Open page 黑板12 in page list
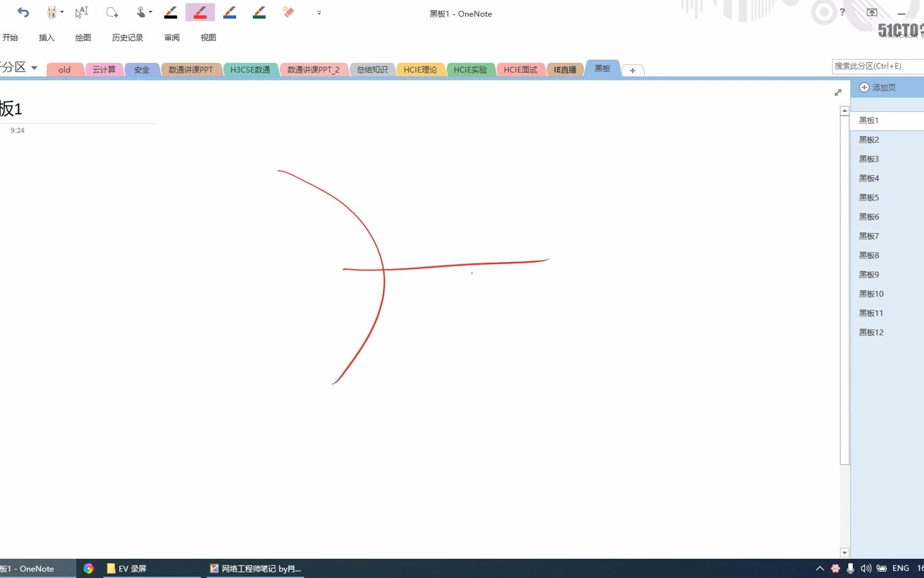Image resolution: width=924 pixels, height=578 pixels. pos(888,332)
